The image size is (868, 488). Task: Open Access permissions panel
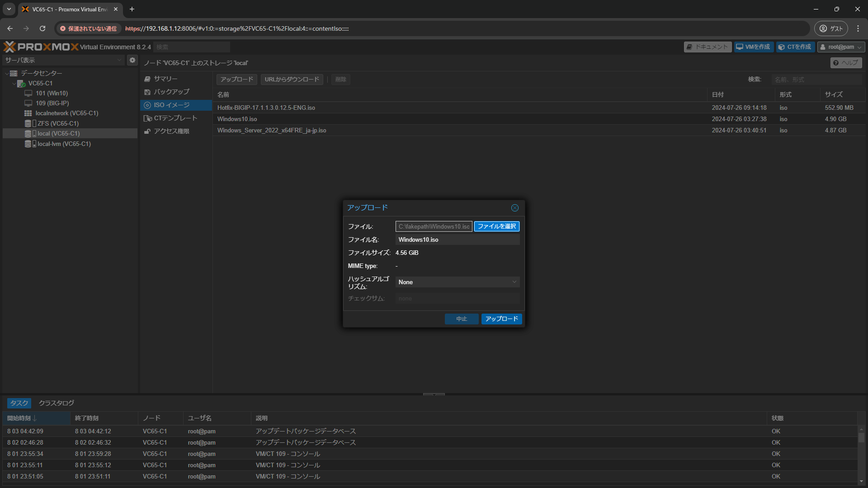[x=176, y=131]
